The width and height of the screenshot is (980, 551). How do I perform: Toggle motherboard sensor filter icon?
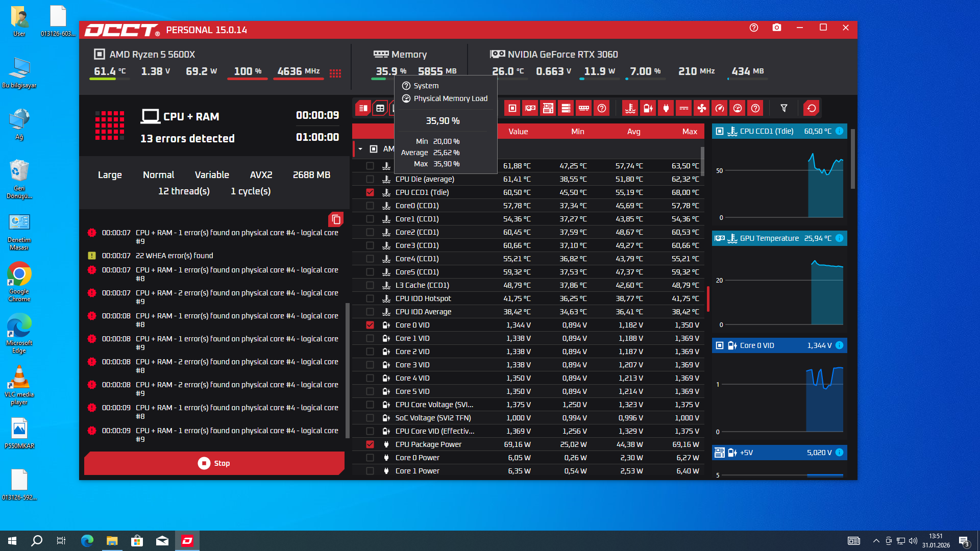click(x=548, y=108)
